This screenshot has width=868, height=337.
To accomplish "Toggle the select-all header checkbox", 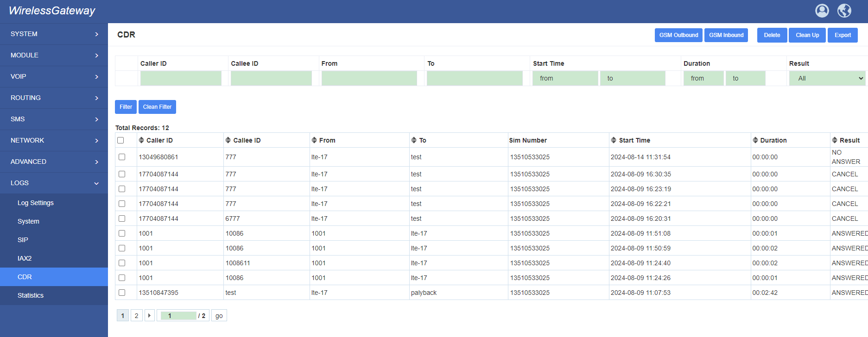I will [x=120, y=140].
